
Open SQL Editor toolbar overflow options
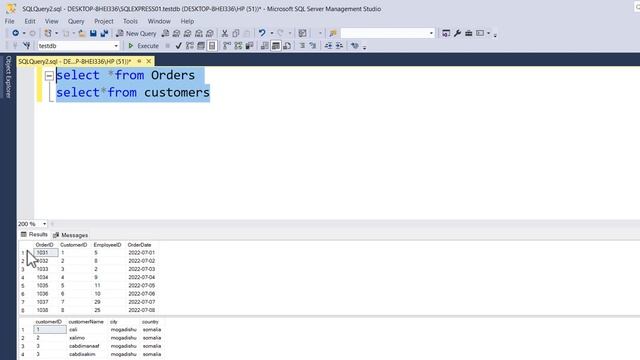[364, 47]
